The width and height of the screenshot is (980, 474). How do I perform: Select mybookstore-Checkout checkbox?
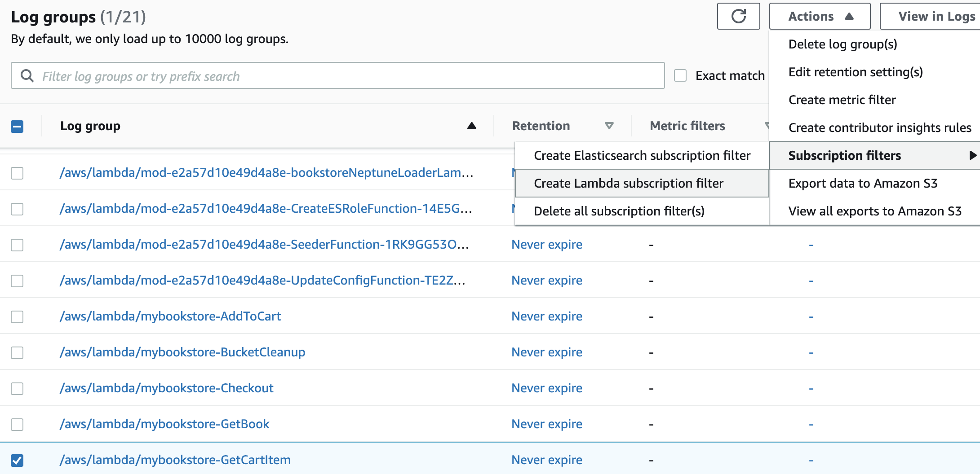(17, 388)
